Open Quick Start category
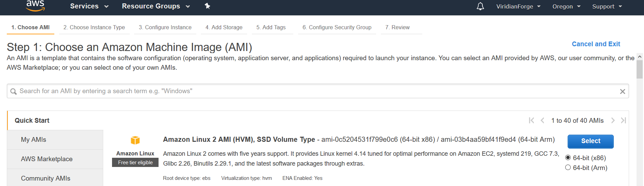The image size is (644, 186). pos(32,120)
